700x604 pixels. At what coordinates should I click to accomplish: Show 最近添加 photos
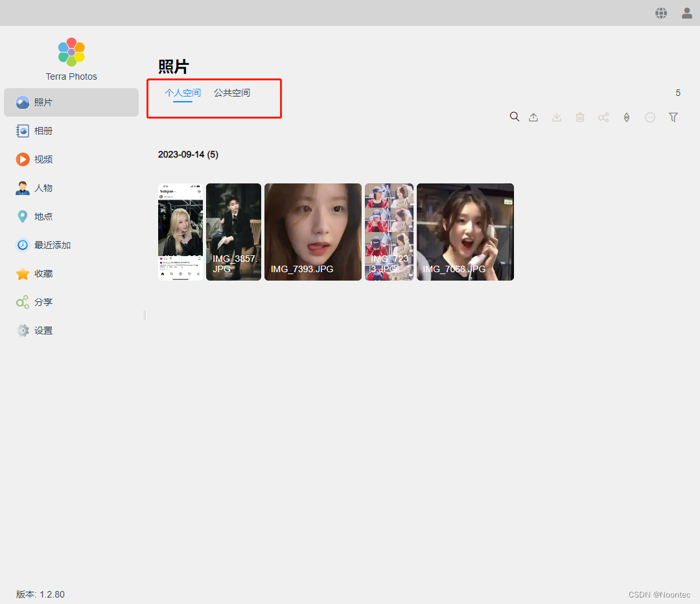point(52,245)
